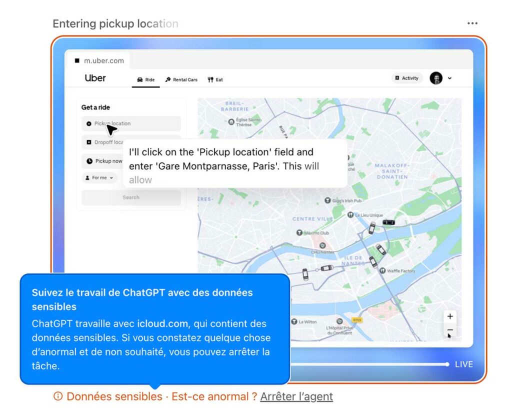Image resolution: width=512 pixels, height=420 pixels.
Task: Open the three-dot options menu
Action: tap(472, 23)
